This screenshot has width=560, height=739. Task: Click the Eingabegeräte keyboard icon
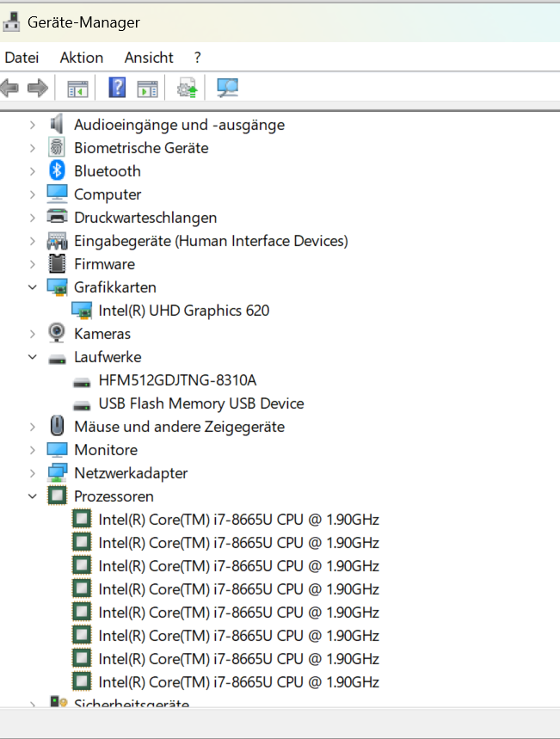tap(57, 241)
